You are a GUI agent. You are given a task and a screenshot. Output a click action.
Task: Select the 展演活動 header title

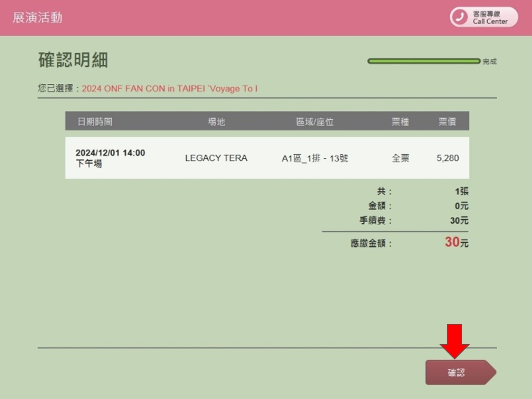coord(37,18)
